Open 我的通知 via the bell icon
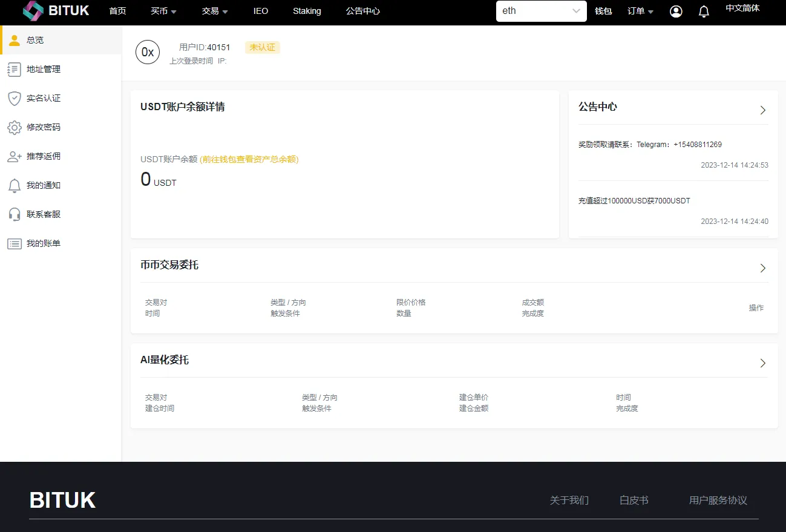 pyautogui.click(x=14, y=185)
